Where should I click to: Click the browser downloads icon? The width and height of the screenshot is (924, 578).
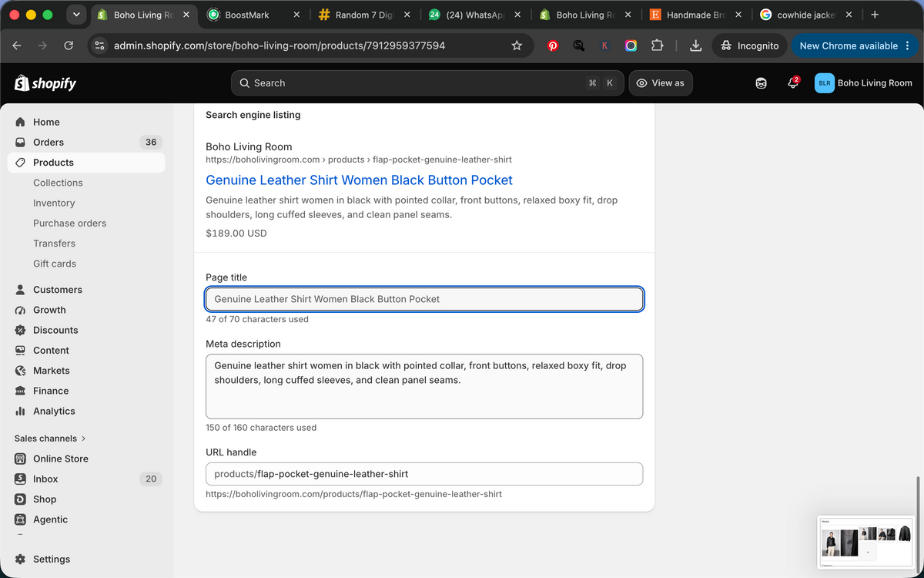695,45
